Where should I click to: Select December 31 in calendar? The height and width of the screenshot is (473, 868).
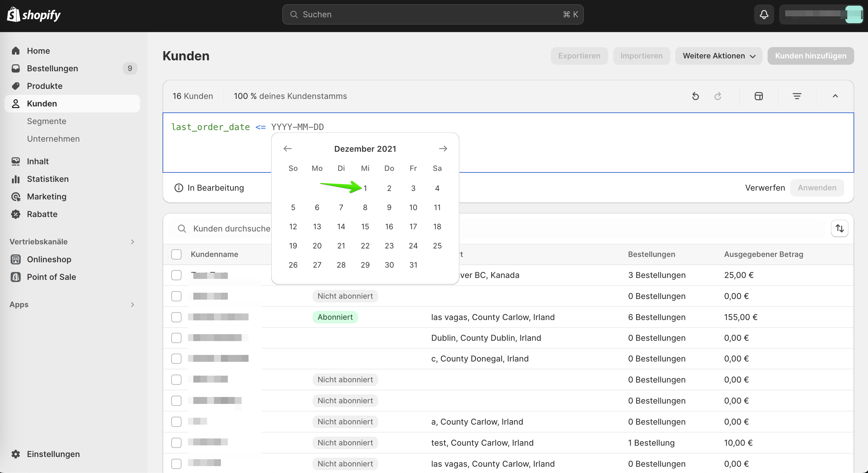413,265
